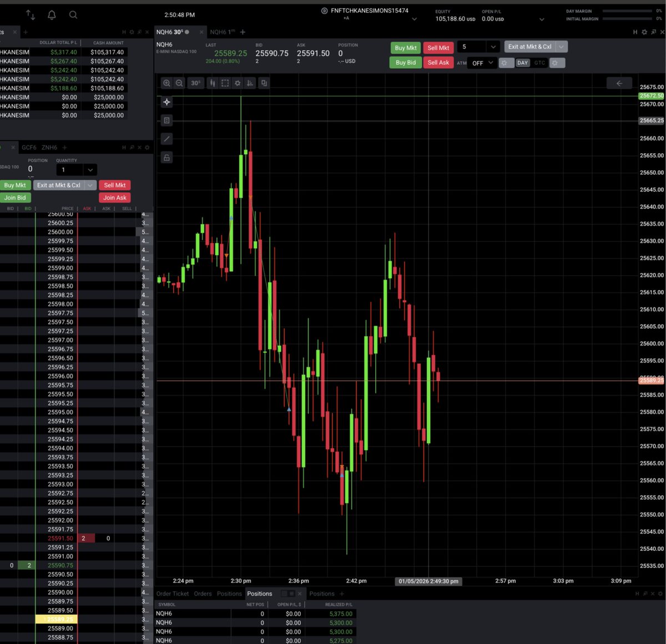Click Buy Mkt in chart panel
The image size is (666, 644).
click(x=406, y=48)
